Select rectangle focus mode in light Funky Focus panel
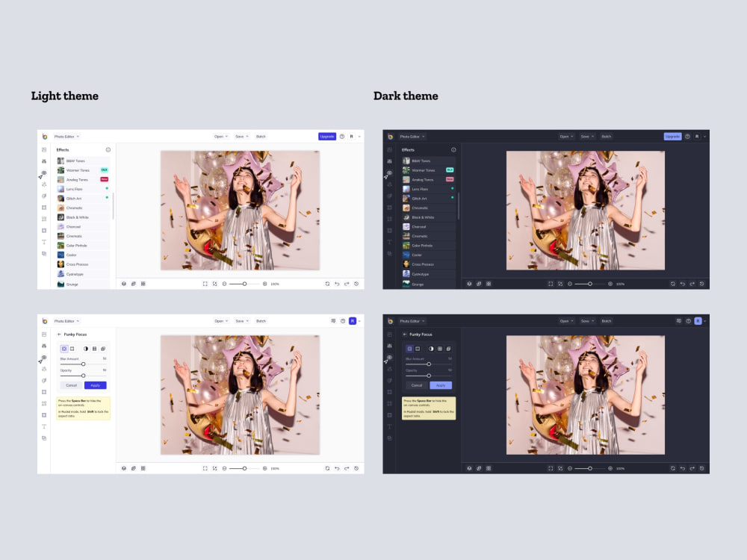The width and height of the screenshot is (747, 560). tap(72, 349)
